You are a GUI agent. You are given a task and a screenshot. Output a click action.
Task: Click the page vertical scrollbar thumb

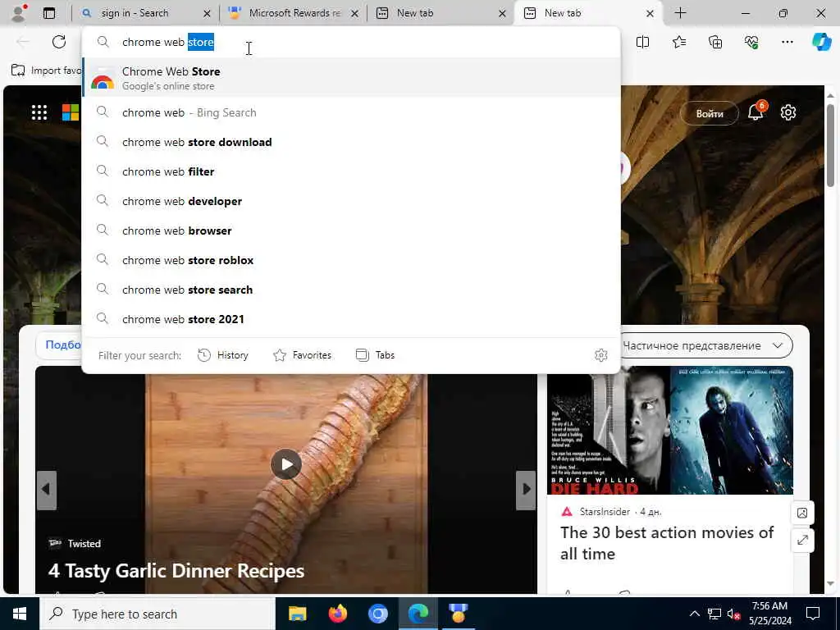point(830,144)
